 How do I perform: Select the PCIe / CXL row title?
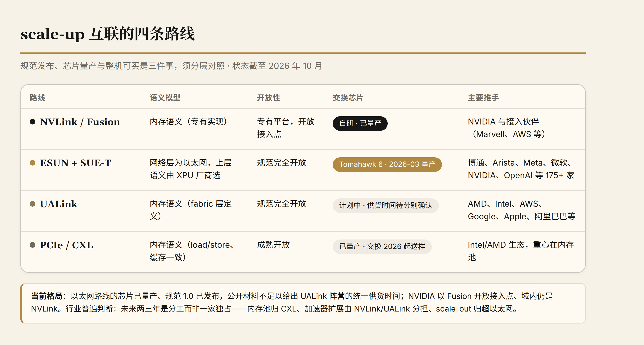click(67, 245)
